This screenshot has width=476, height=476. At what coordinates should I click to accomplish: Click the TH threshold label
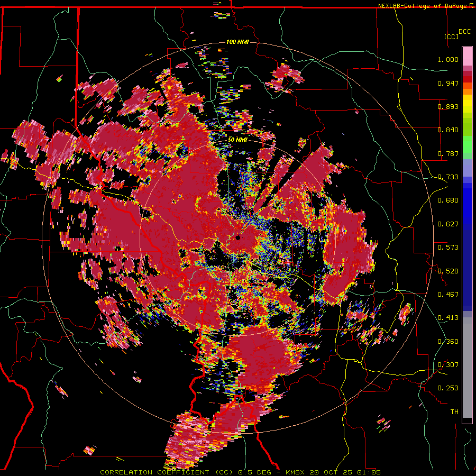pyautogui.click(x=454, y=412)
